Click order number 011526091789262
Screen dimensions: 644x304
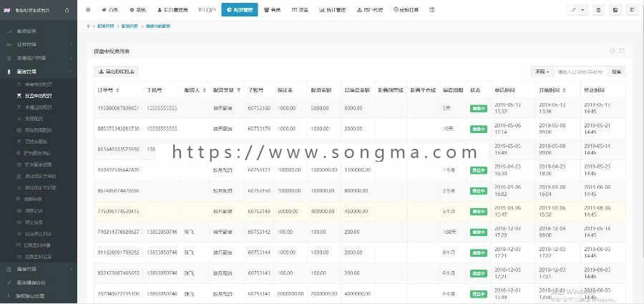[118, 252]
